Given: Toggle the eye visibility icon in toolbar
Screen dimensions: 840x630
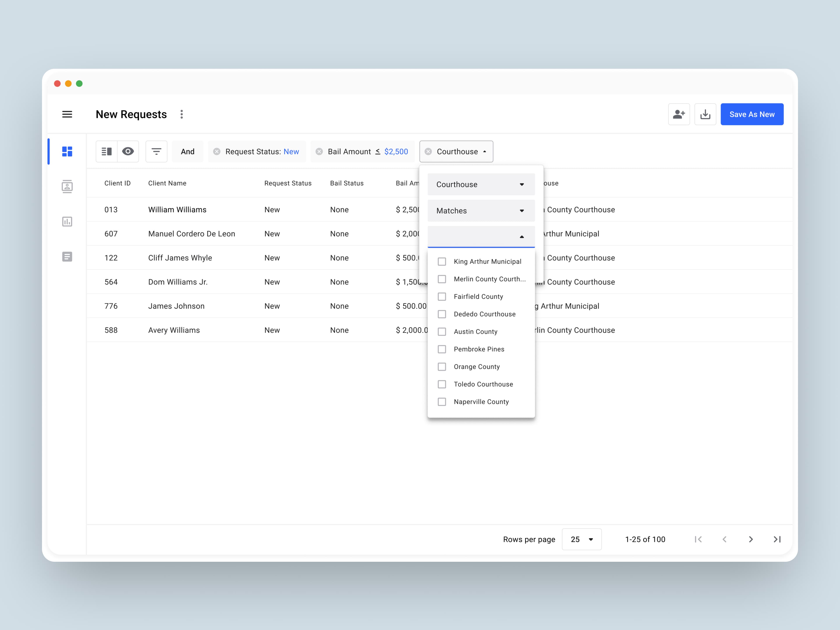Looking at the screenshot, I should coord(128,151).
